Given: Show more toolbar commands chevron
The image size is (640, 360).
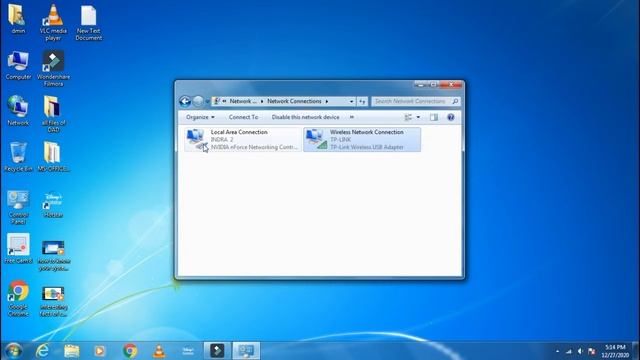Looking at the screenshot, I should click(x=352, y=117).
